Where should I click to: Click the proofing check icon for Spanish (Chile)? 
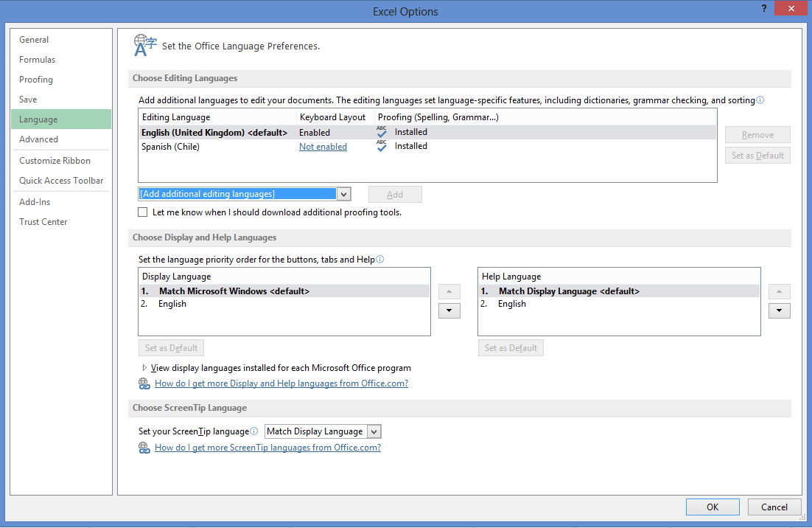coord(382,146)
